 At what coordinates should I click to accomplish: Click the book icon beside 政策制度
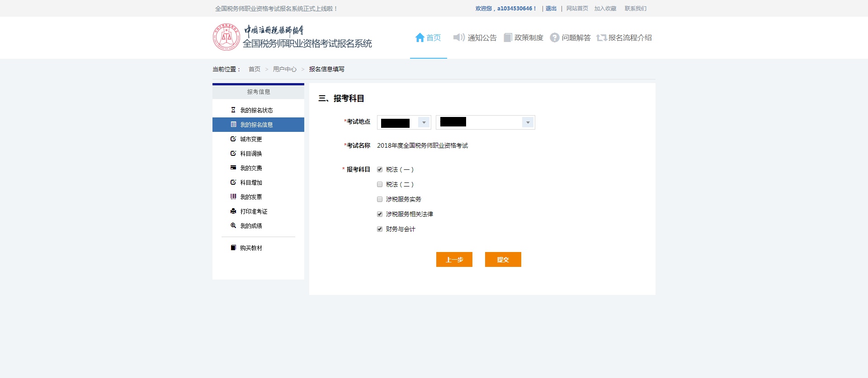tap(508, 37)
